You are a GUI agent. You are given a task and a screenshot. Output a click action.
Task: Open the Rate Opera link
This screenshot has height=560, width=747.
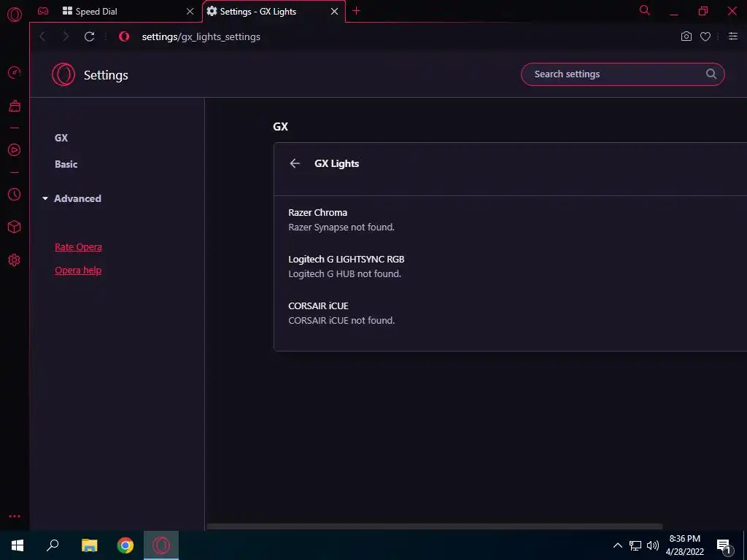(x=78, y=246)
